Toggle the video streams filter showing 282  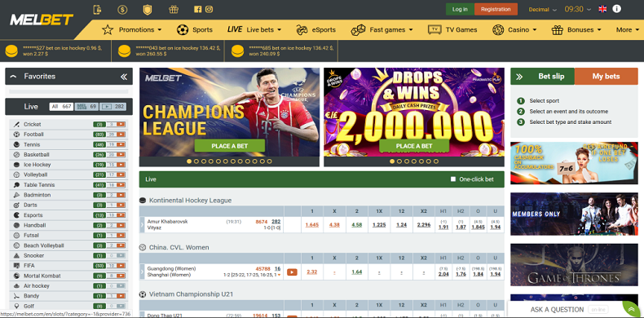112,107
